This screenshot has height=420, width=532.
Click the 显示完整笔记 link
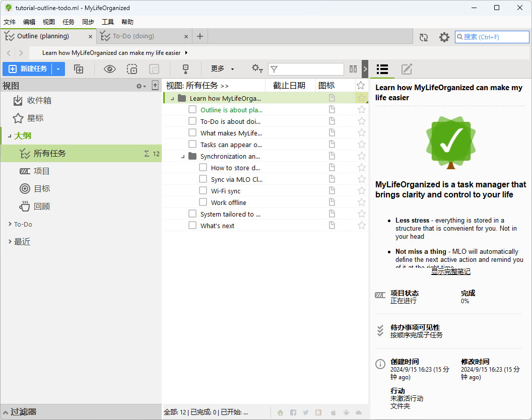pyautogui.click(x=450, y=271)
